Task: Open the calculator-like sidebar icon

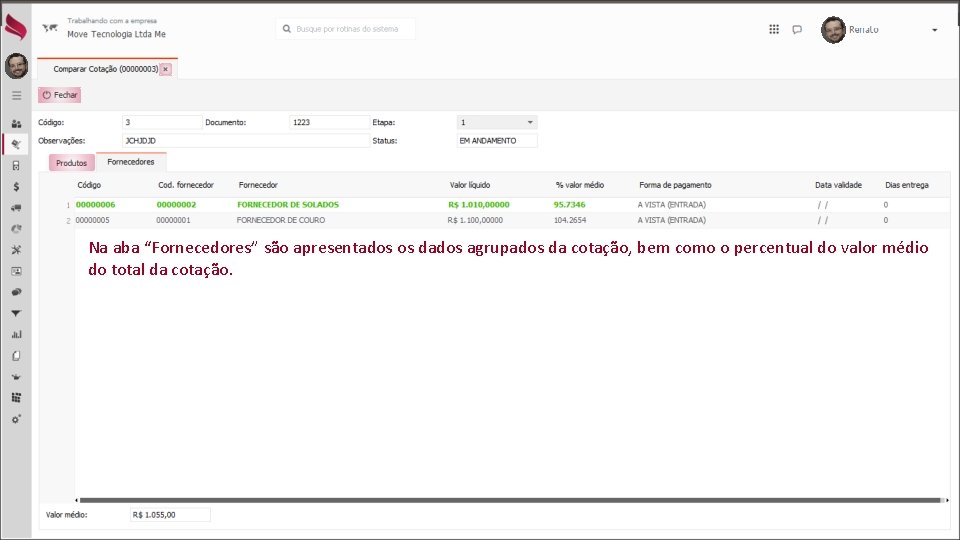Action: point(17,165)
